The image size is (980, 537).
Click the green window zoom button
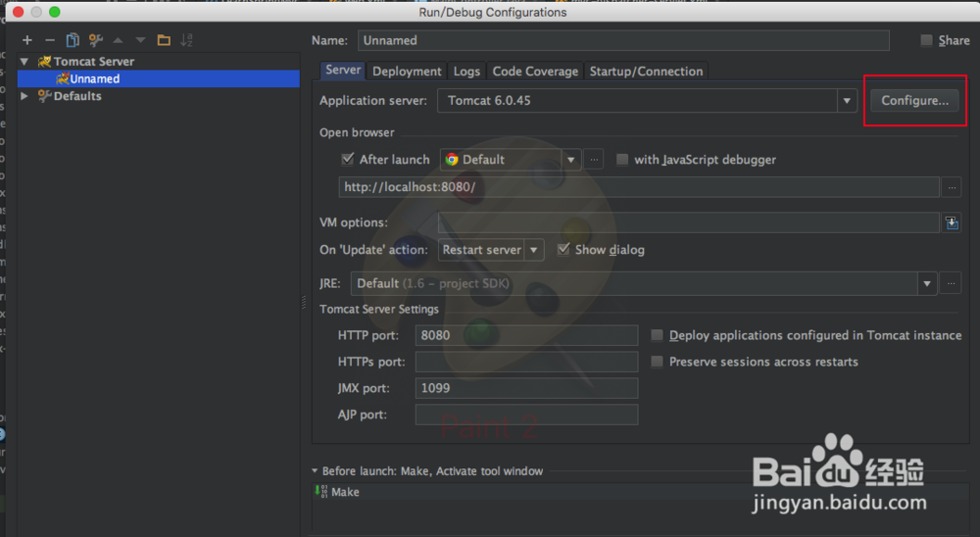click(x=55, y=12)
